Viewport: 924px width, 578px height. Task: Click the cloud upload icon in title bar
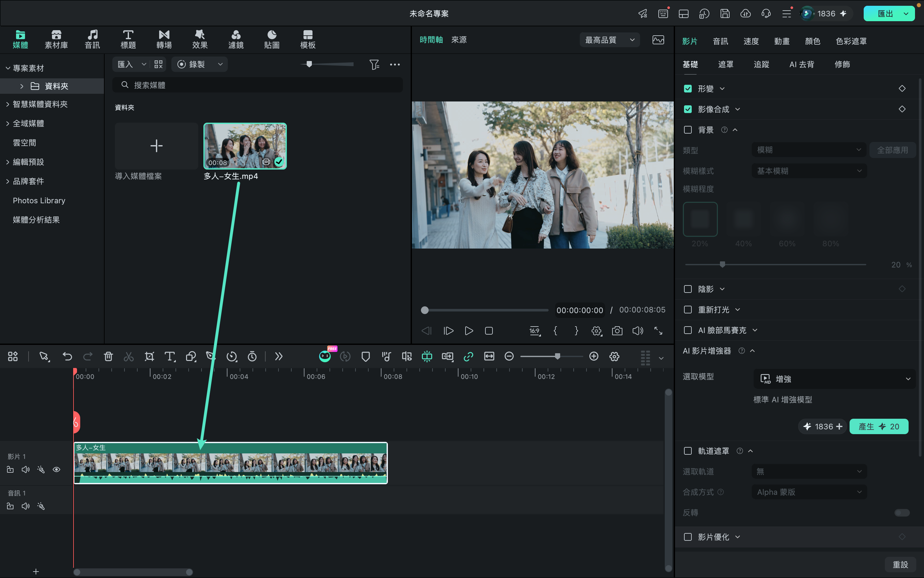(x=745, y=14)
